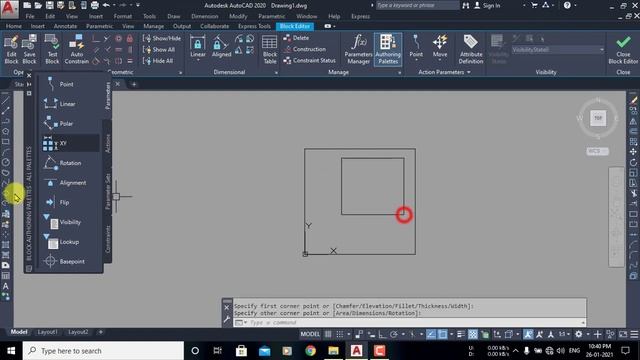Open workspace switching gear in status bar
The width and height of the screenshot is (640, 360).
tap(578, 334)
